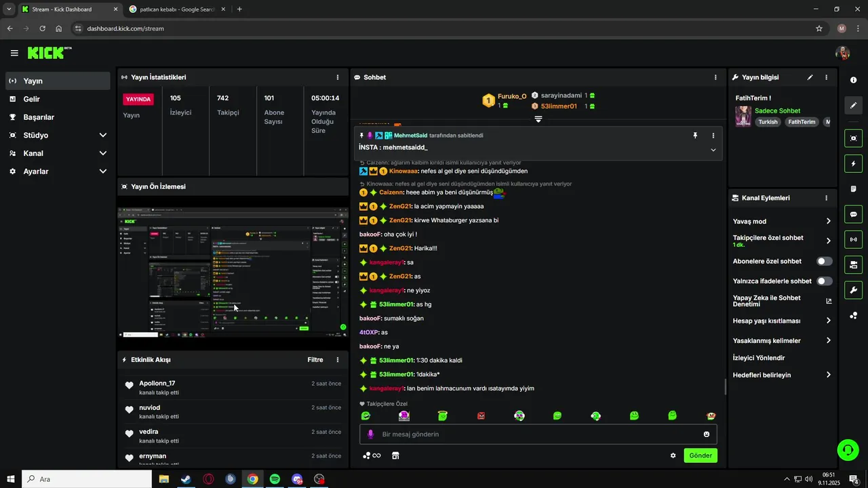Image resolution: width=868 pixels, height=488 pixels.
Task: Click the purple microphone icon in chat input
Action: click(370, 434)
